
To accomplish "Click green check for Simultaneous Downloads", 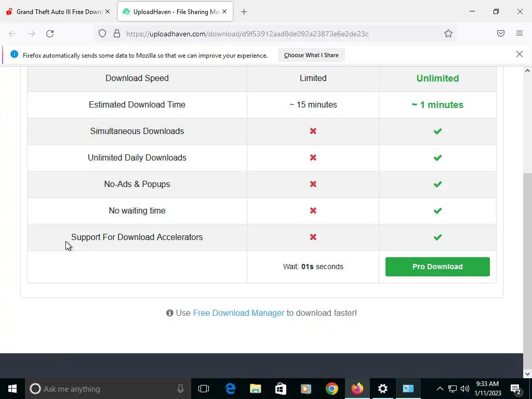I will [x=437, y=131].
